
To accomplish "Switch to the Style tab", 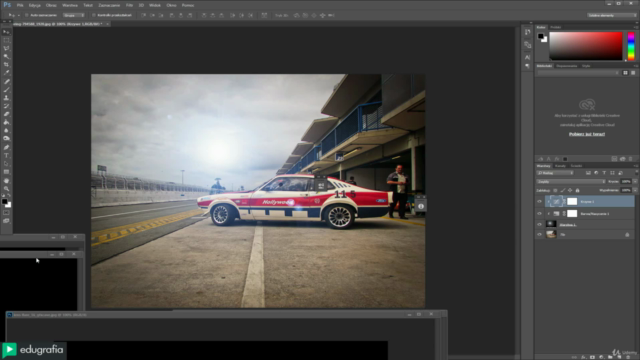I will 586,66.
